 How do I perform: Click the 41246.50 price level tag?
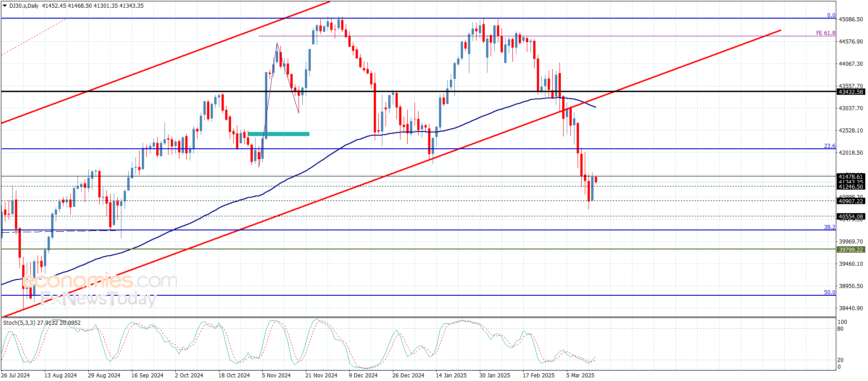[851, 186]
